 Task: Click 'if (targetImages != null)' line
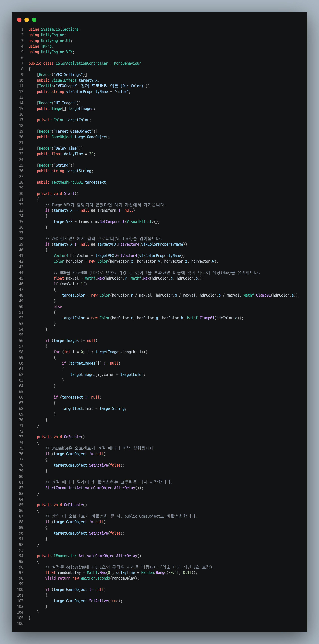[x=71, y=340]
